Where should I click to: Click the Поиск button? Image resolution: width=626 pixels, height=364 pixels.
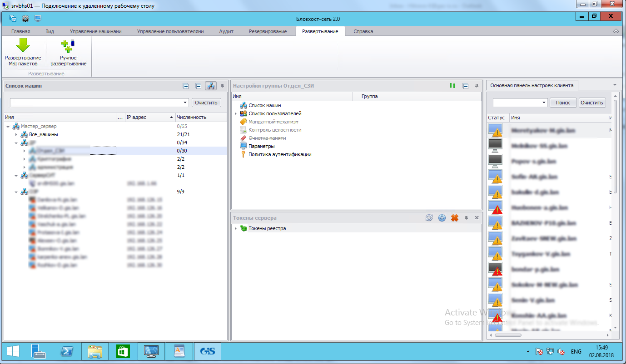tap(563, 103)
